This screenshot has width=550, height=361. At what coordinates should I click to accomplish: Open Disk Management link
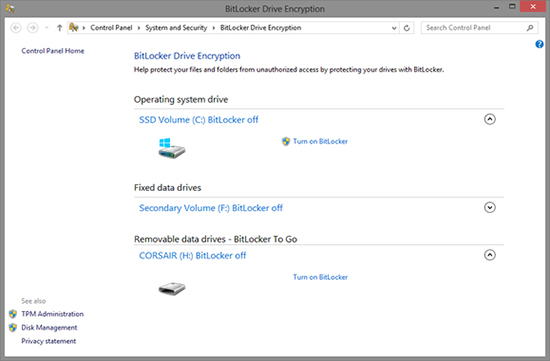49,328
